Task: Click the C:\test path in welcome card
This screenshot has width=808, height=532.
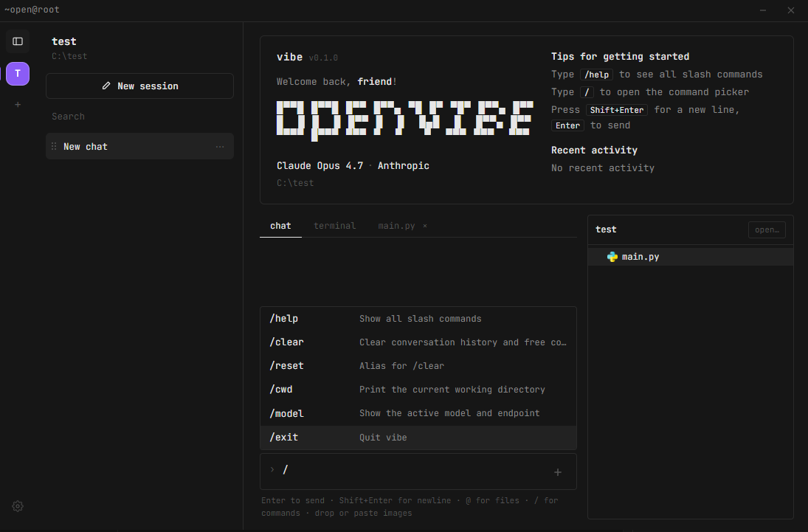Action: tap(294, 183)
